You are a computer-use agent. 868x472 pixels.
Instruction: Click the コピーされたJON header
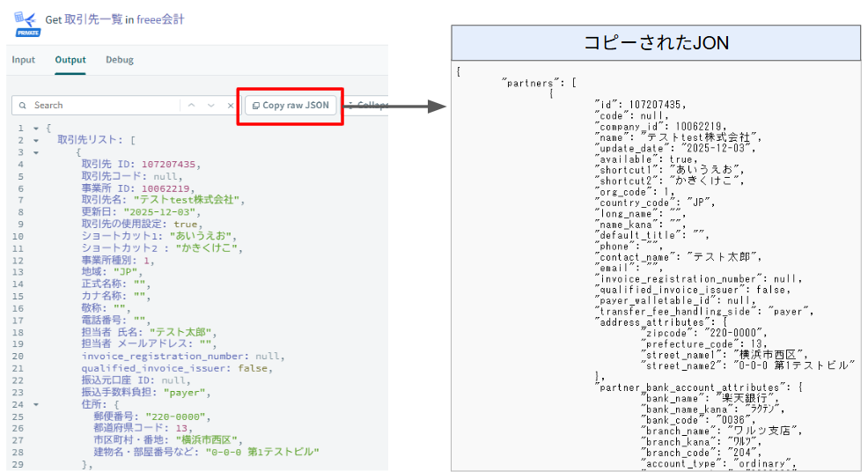[656, 42]
